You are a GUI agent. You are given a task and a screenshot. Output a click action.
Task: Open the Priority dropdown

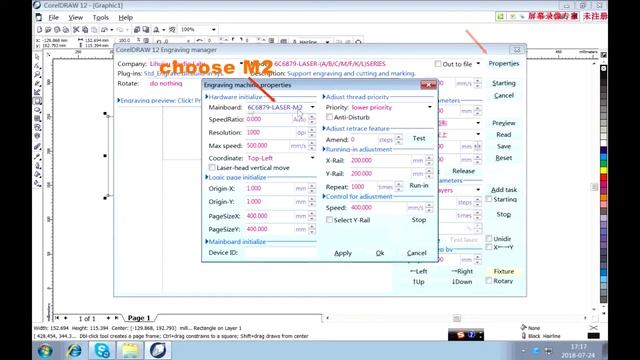coord(429,107)
